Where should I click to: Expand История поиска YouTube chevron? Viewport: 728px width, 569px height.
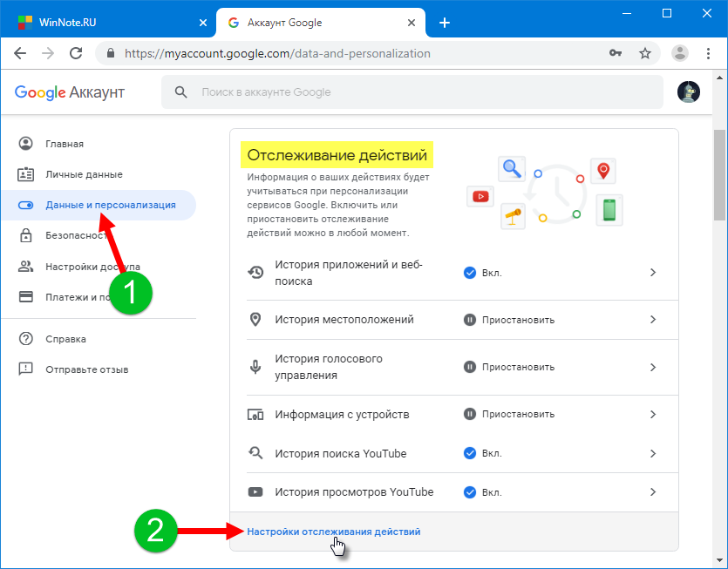tap(653, 453)
